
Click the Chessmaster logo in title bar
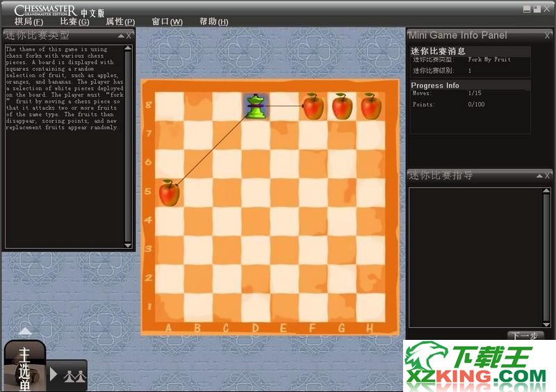point(45,10)
